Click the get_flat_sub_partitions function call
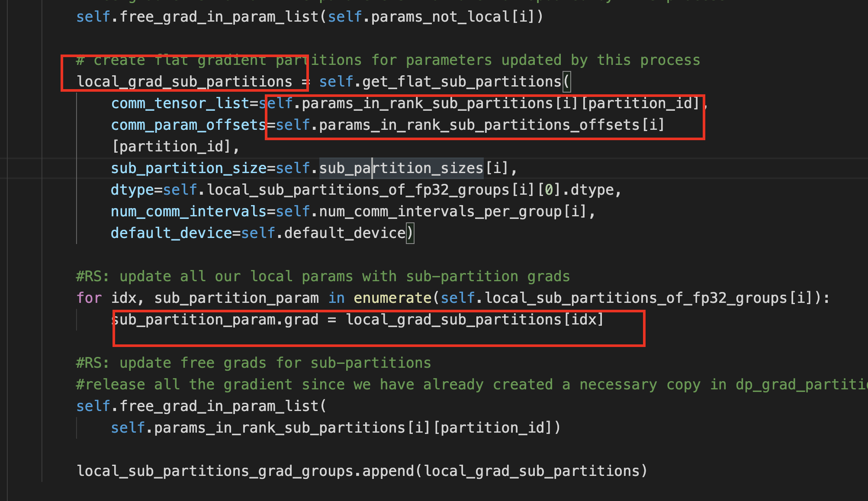The height and width of the screenshot is (501, 868). pos(463,81)
